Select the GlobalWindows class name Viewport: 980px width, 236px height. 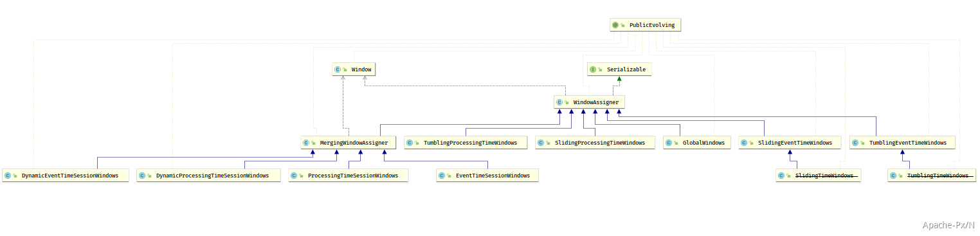pos(703,143)
